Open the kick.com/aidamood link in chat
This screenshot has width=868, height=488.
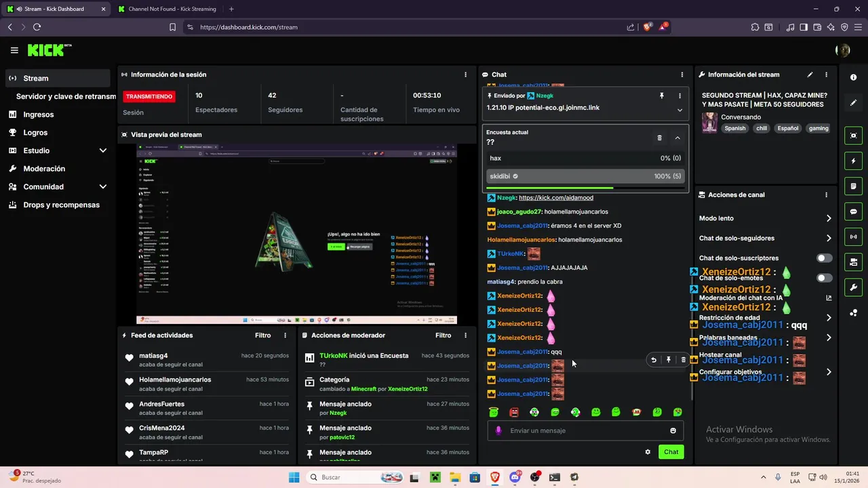pos(556,198)
